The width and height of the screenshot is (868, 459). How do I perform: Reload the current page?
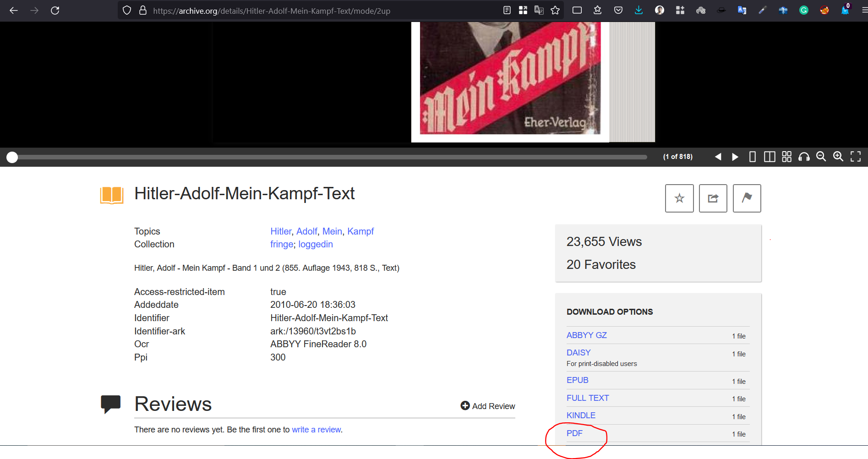click(x=55, y=11)
